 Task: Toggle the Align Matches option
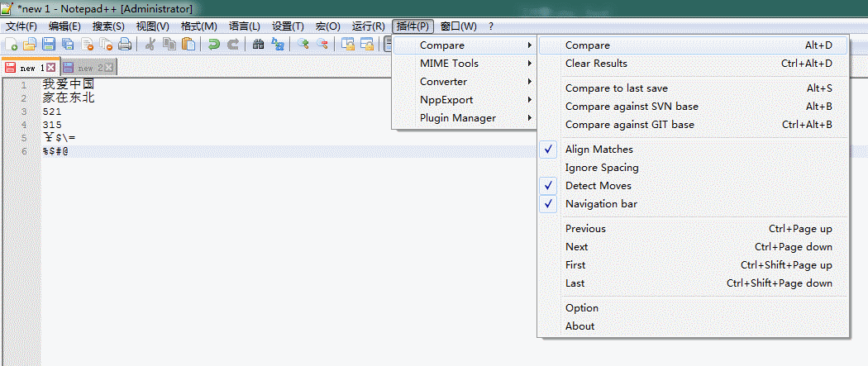pyautogui.click(x=693, y=150)
